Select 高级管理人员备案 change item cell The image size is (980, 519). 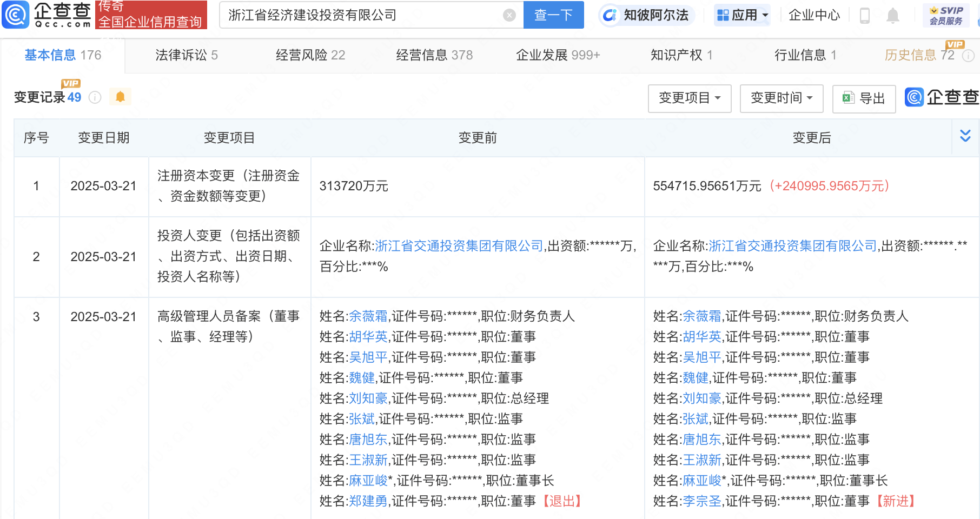click(x=229, y=327)
